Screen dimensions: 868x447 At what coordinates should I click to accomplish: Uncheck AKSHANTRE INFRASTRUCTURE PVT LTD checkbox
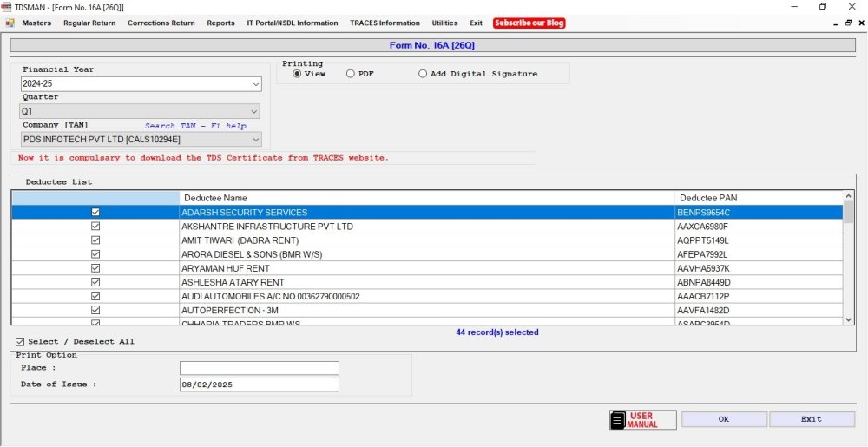[95, 227]
